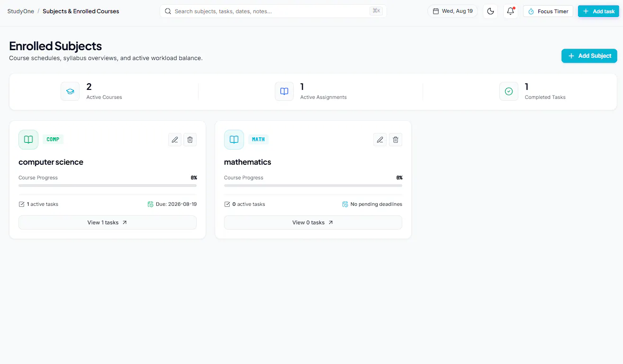Delete mathematics subject trash icon
623x364 pixels.
point(396,140)
